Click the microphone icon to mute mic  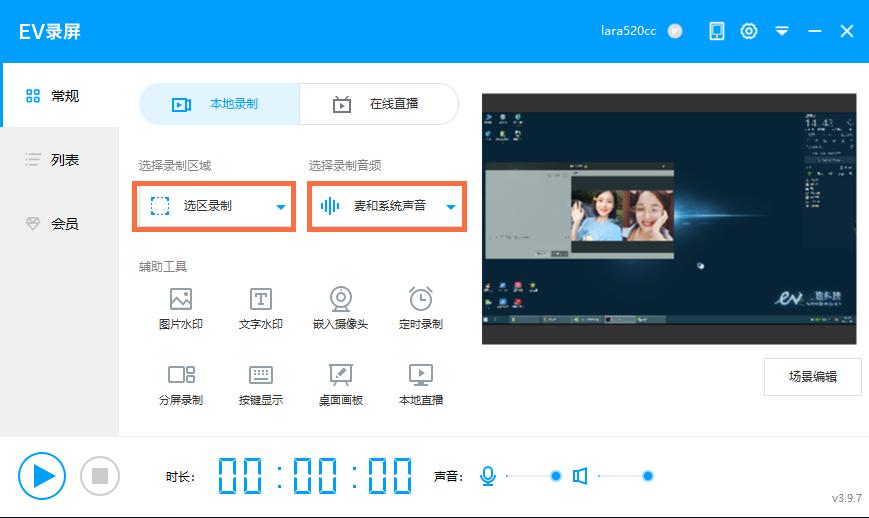(x=488, y=476)
